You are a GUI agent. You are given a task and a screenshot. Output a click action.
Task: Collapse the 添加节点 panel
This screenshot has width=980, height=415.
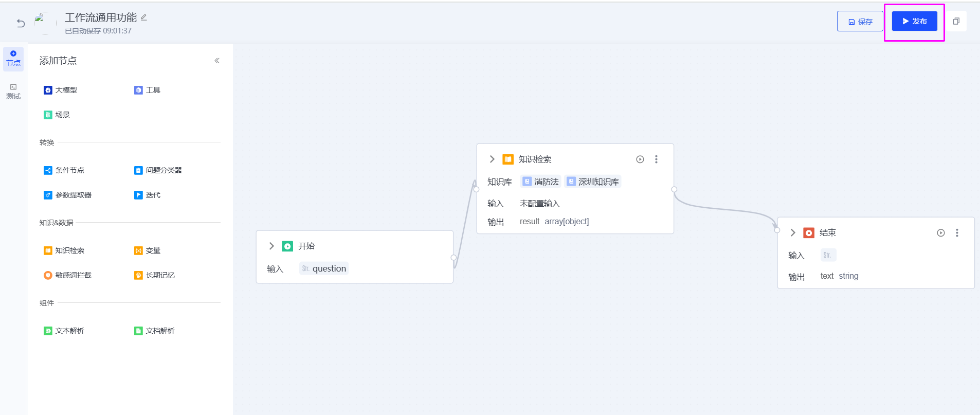point(217,61)
